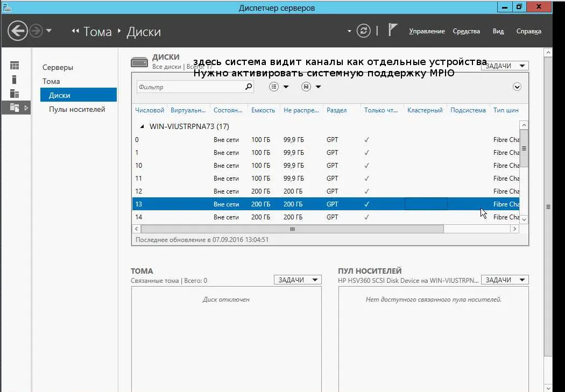This screenshot has height=392, width=565.
Task: Open the ЗАДАЧИ dropdown for ДИСКИ
Action: tap(505, 66)
